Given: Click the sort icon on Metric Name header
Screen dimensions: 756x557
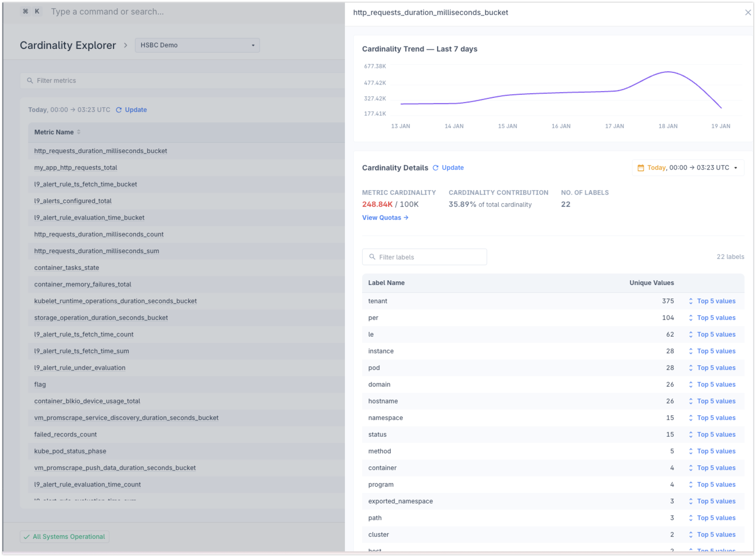Looking at the screenshot, I should [79, 132].
